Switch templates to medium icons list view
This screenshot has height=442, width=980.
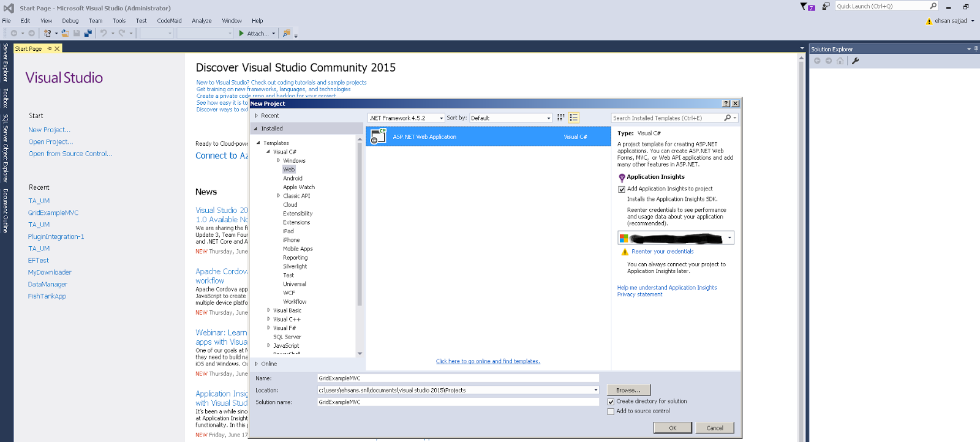tap(573, 118)
